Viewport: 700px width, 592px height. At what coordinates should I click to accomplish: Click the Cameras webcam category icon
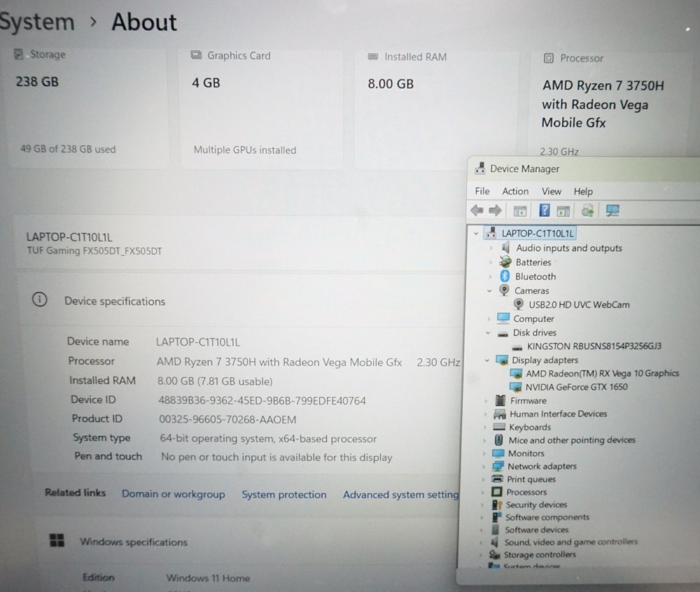point(504,290)
